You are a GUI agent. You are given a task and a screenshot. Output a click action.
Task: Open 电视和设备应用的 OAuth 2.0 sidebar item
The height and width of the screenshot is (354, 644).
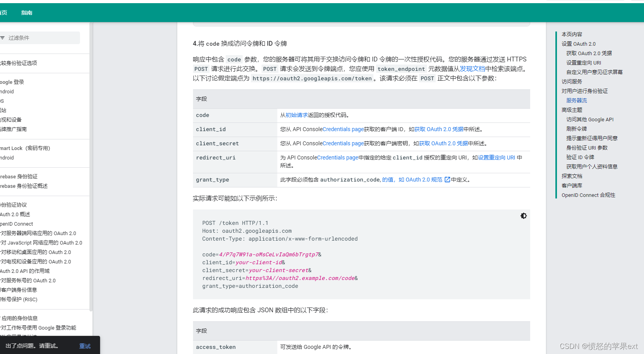pyautogui.click(x=35, y=261)
